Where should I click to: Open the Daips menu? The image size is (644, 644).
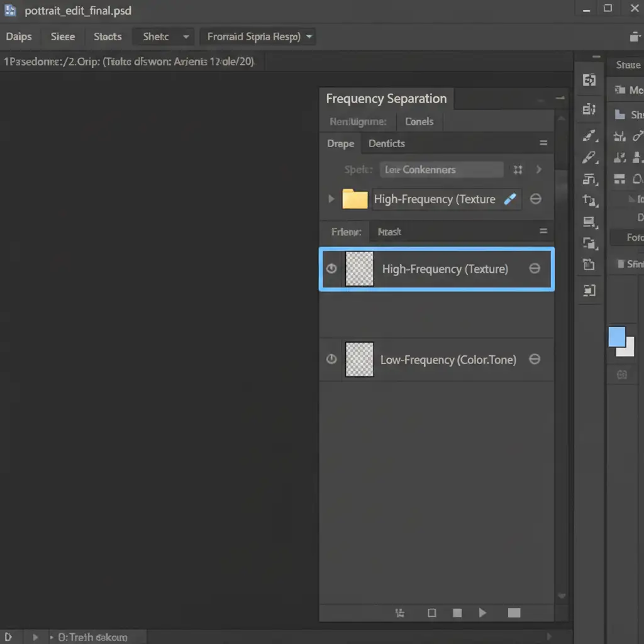[x=19, y=36]
